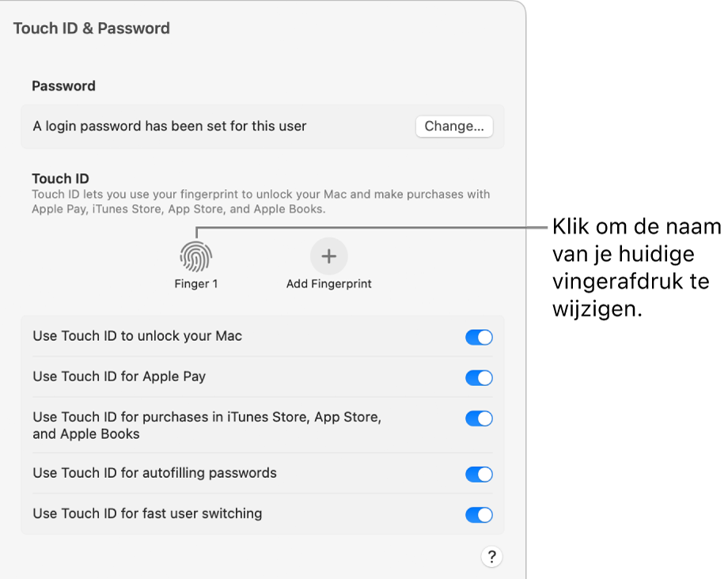
Task: Turn off Touch ID for fast user switching
Action: point(479,514)
